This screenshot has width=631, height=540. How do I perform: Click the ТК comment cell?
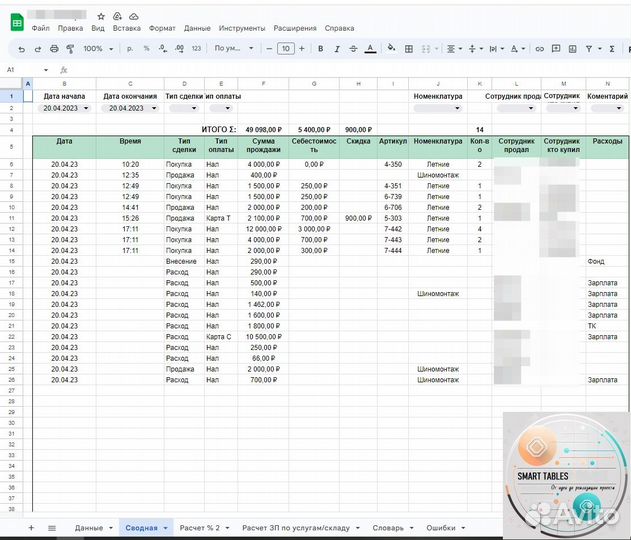[607, 326]
